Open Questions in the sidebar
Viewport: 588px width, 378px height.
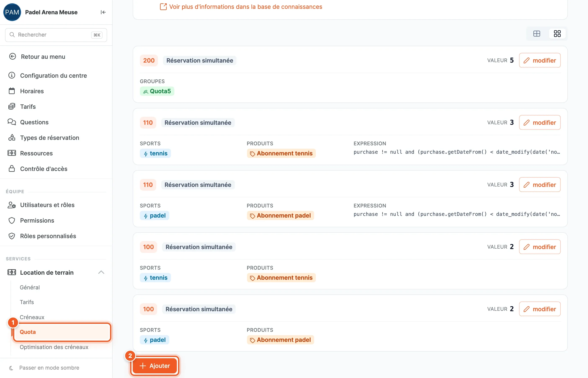34,122
